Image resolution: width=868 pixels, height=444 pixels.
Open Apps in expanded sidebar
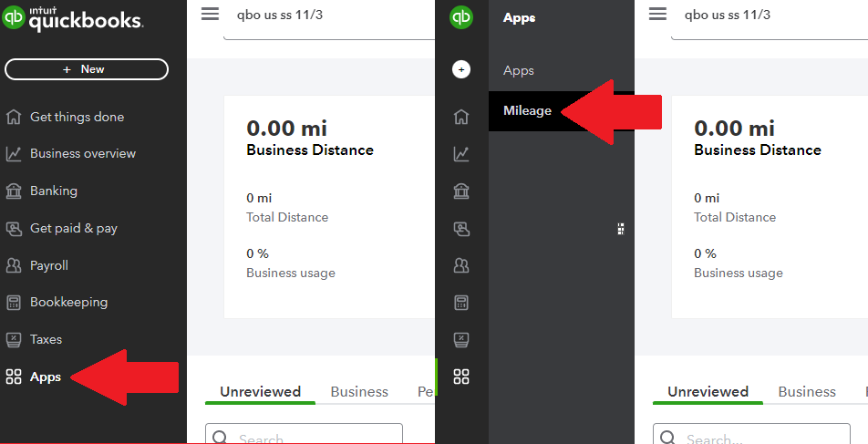coord(46,377)
